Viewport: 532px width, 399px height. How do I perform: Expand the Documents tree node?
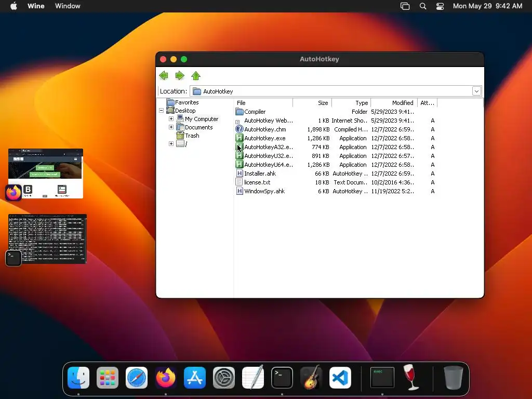tap(171, 127)
